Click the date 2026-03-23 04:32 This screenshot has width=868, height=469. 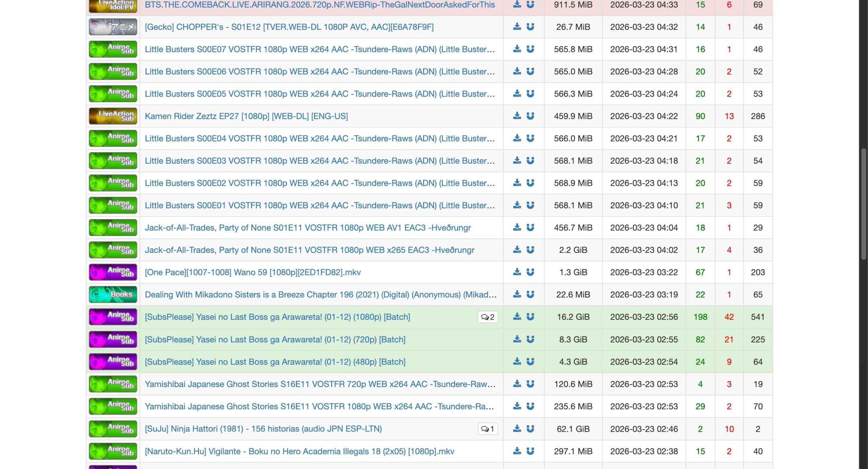[x=644, y=27]
